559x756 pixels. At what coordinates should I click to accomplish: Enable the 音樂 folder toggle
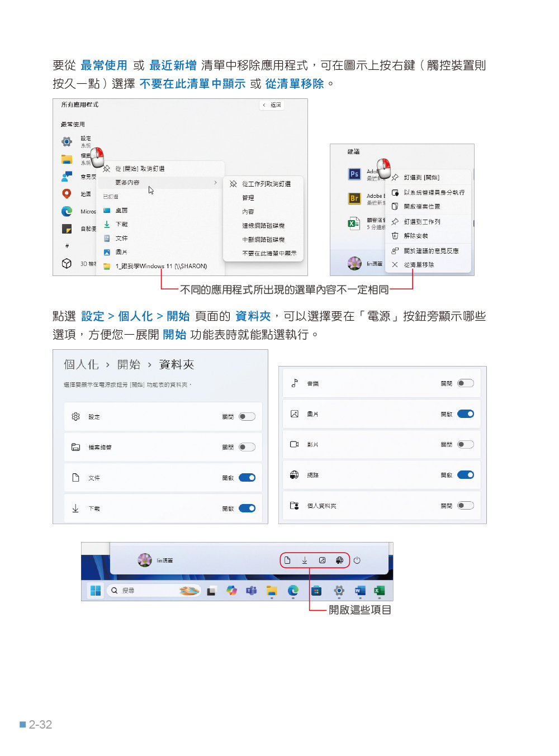pyautogui.click(x=465, y=383)
